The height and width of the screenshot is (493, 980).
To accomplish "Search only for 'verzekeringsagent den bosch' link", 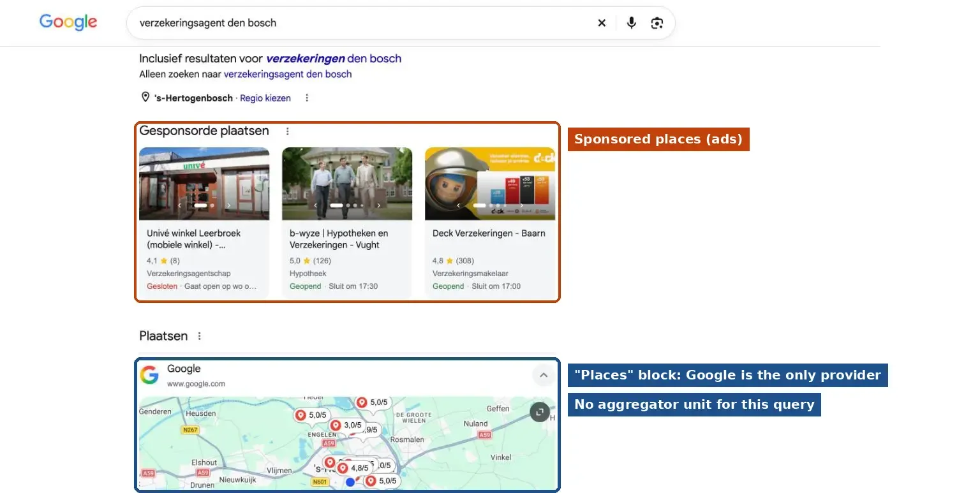I will [288, 74].
